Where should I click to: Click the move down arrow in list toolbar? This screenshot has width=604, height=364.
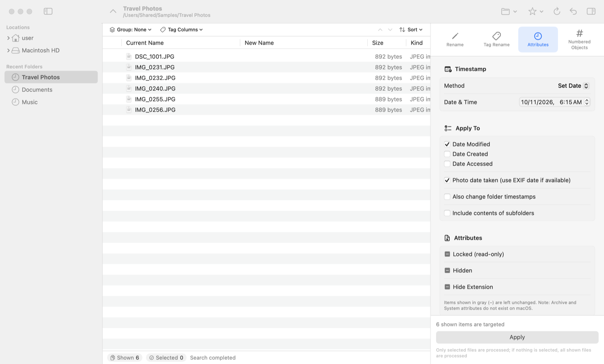pos(390,29)
